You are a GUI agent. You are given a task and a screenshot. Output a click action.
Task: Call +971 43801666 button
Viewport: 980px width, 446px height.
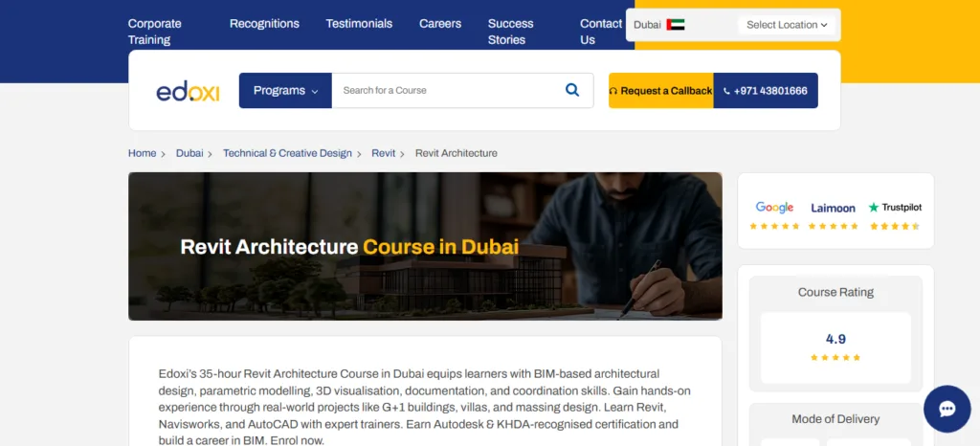[x=766, y=91]
